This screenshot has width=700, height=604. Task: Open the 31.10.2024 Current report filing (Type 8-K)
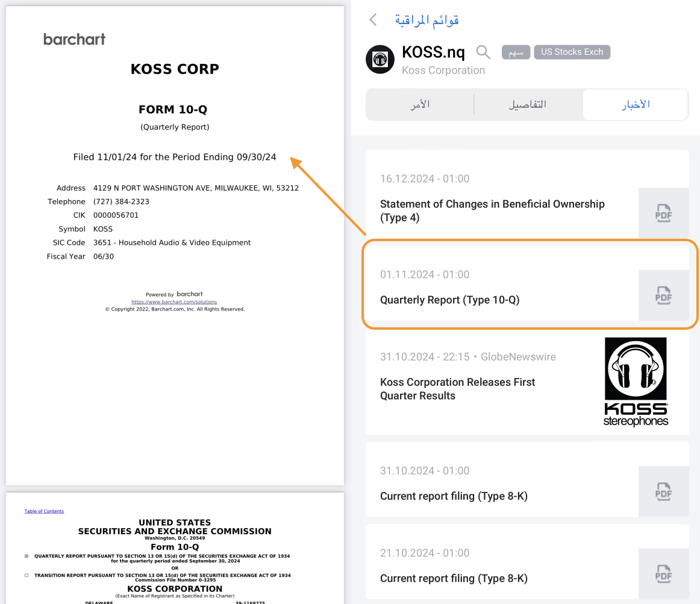[x=527, y=479]
